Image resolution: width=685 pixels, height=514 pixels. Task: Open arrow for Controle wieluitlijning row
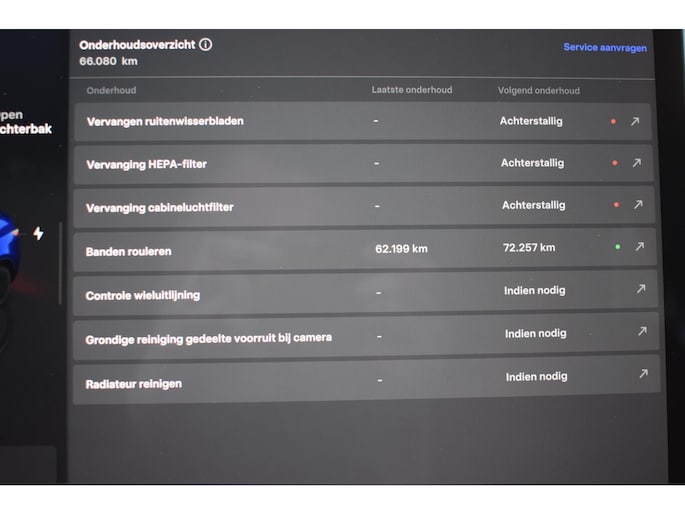(641, 289)
